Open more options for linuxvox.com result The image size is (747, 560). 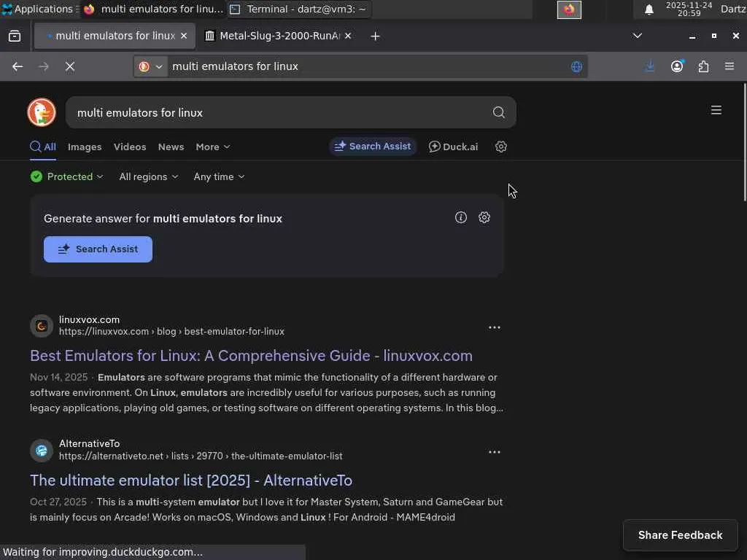pos(495,327)
